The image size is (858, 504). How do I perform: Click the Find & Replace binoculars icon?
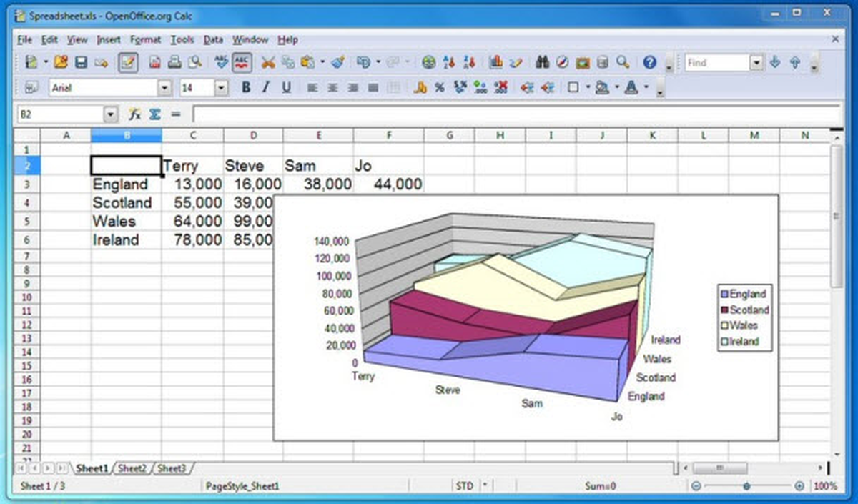coord(542,63)
